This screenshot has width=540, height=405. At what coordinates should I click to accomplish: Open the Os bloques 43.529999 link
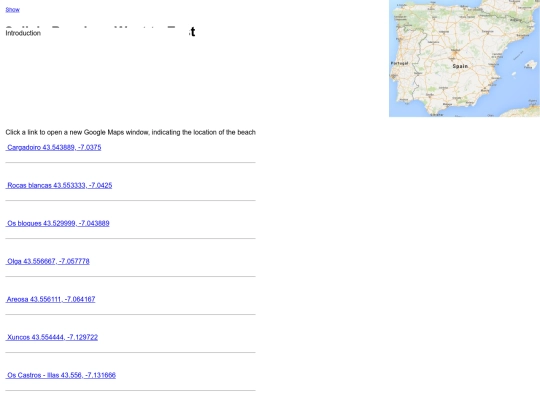coord(58,223)
